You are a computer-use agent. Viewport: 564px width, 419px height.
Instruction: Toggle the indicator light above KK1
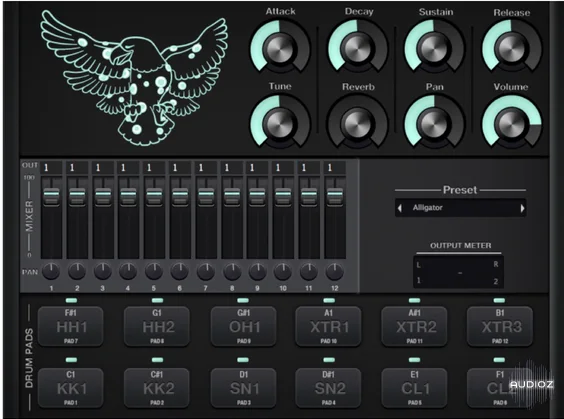(x=71, y=360)
